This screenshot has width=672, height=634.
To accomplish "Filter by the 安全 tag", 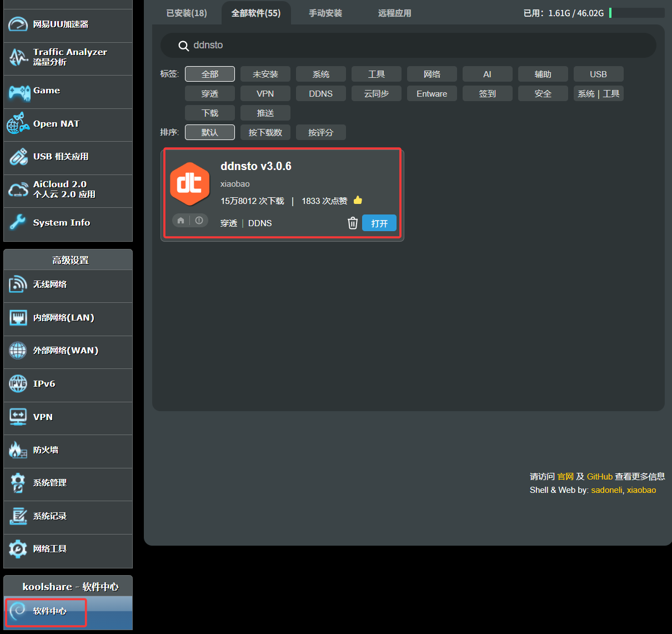I will (543, 93).
